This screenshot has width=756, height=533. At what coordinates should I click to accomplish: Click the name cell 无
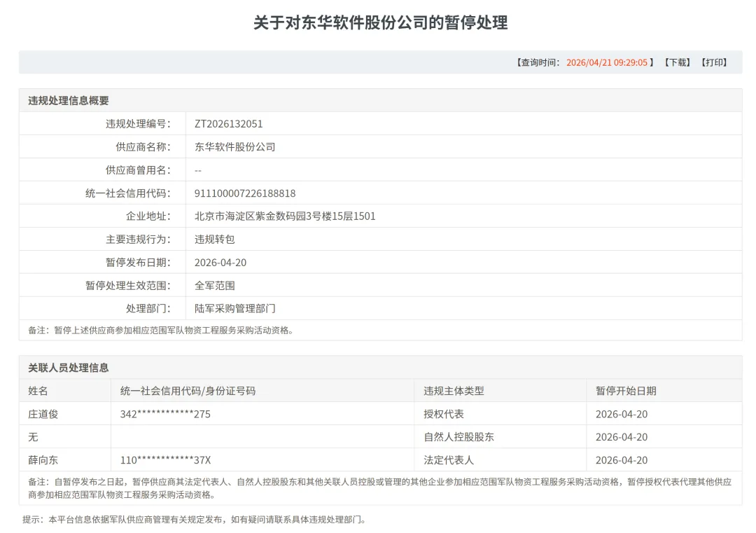point(33,438)
